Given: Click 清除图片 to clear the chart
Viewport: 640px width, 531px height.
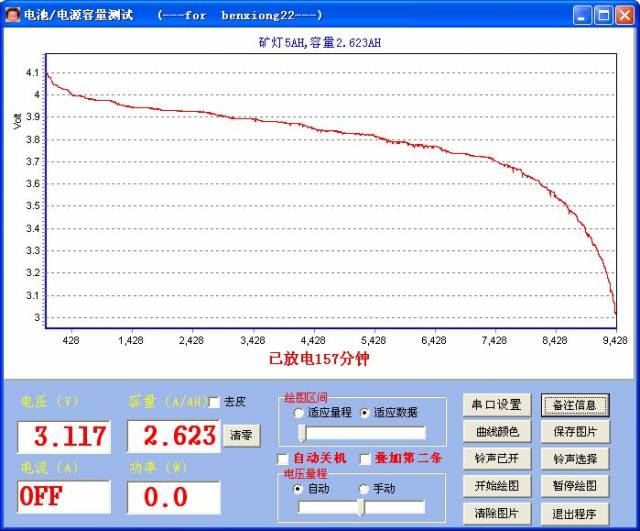Looking at the screenshot, I should click(497, 513).
